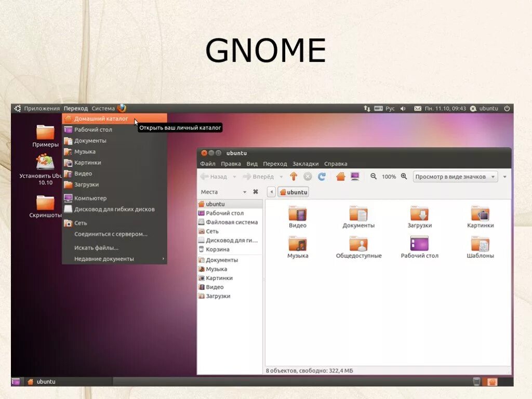Close the Места side pane
Screen dimensions: 532x399
(x=256, y=192)
